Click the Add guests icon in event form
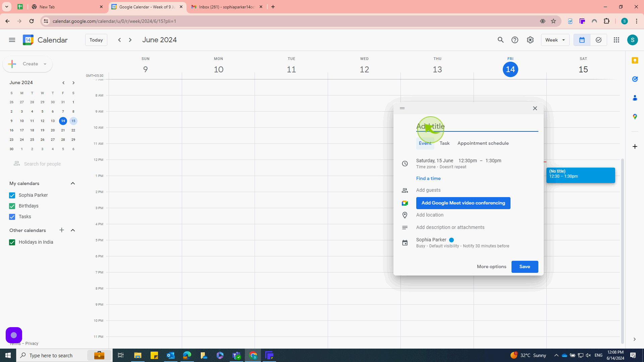Viewport: 644px width, 362px height. tap(404, 190)
